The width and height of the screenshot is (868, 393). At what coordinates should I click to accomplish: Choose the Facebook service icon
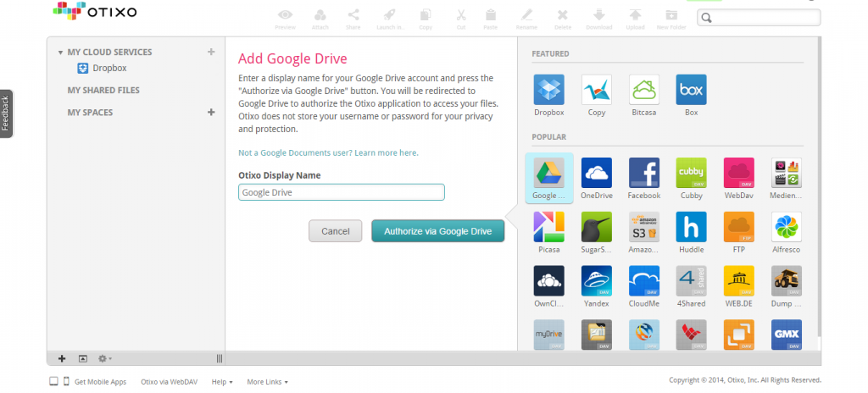(643, 173)
